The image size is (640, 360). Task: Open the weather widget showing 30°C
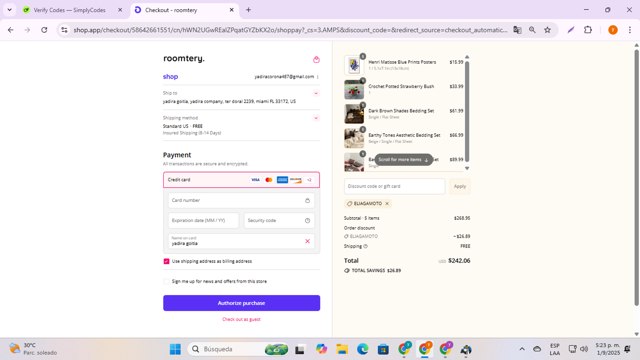33,349
